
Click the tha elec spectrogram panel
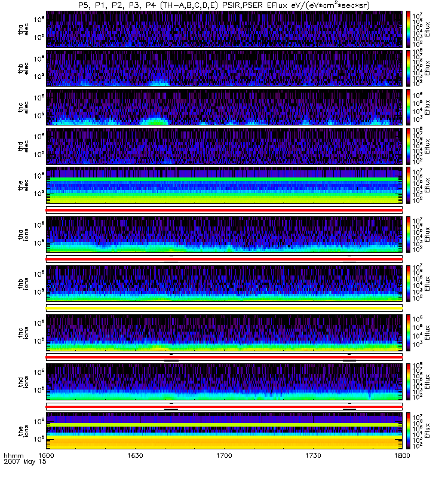point(224,28)
